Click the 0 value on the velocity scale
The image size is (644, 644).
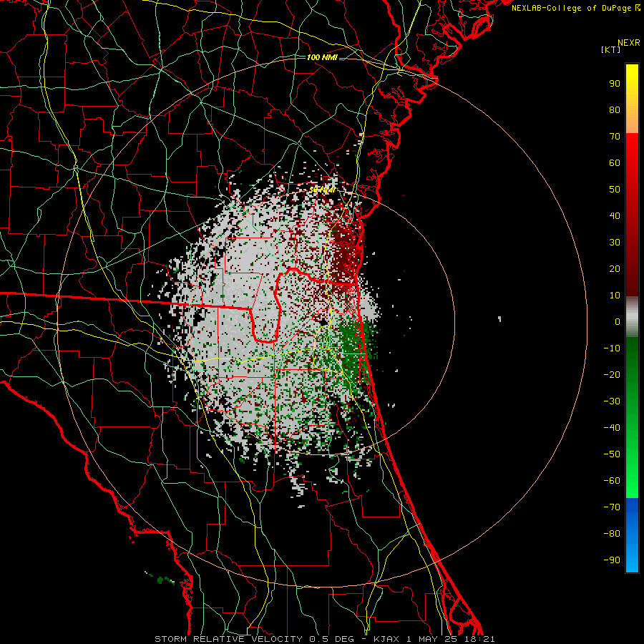(618, 322)
